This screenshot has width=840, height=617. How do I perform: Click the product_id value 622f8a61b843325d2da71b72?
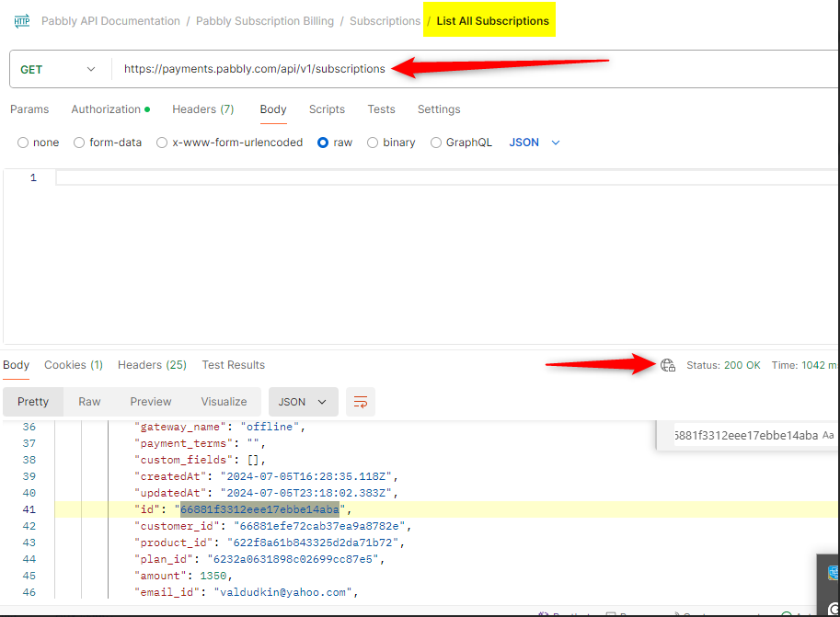pos(313,543)
